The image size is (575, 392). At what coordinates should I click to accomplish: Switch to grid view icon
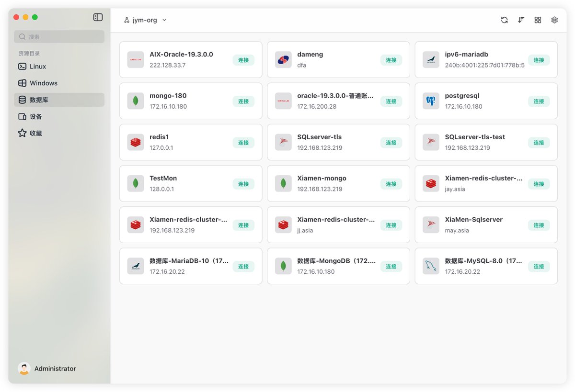click(538, 20)
